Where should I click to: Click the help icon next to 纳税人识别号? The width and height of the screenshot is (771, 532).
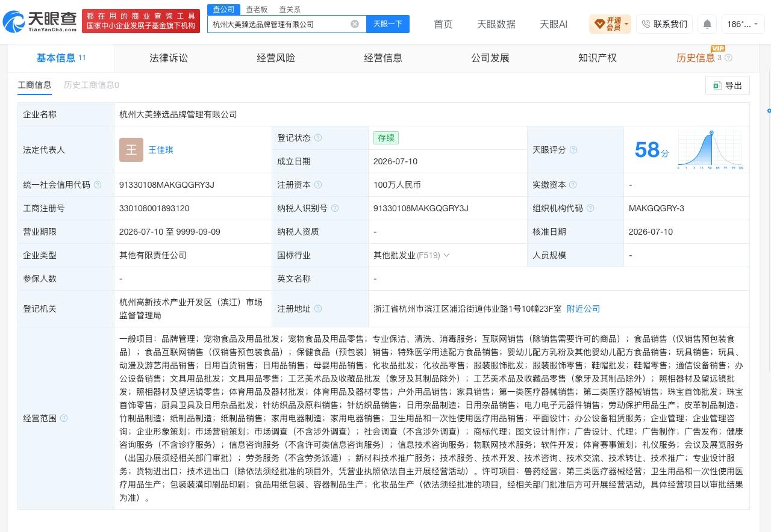(x=335, y=208)
